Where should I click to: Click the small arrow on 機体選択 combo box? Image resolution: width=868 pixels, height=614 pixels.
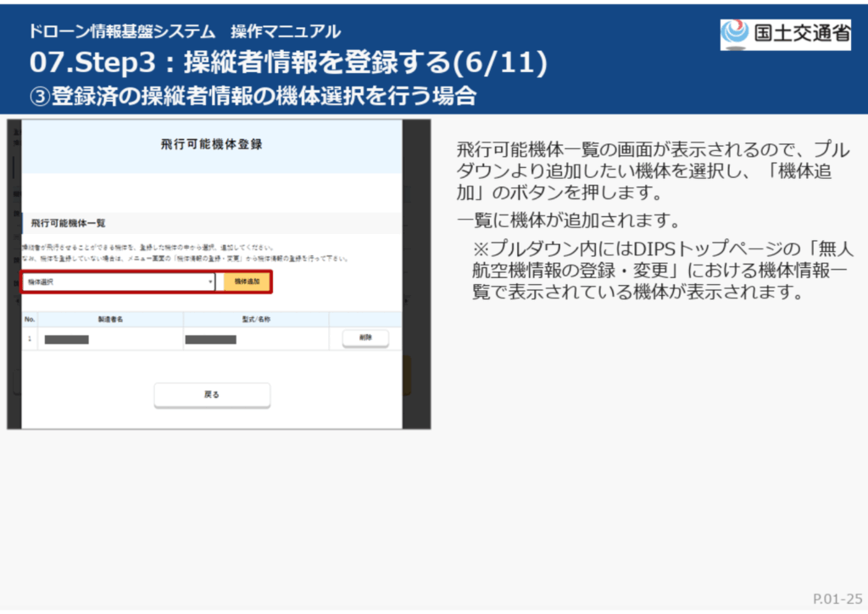[210, 282]
